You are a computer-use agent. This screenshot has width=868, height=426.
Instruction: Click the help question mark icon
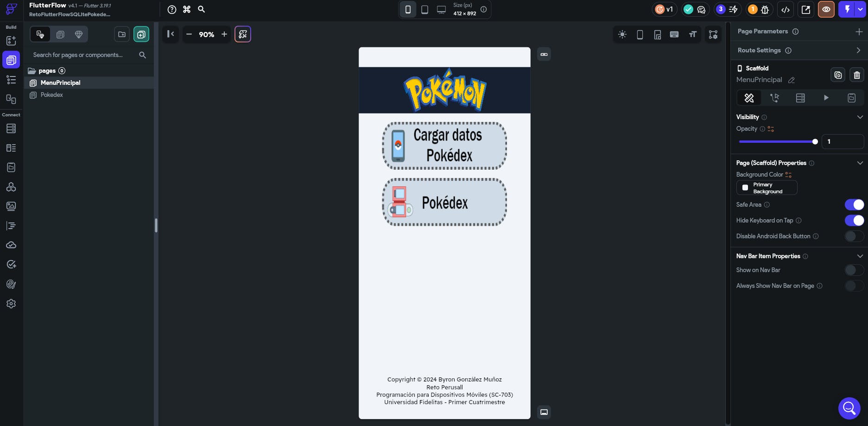click(172, 9)
